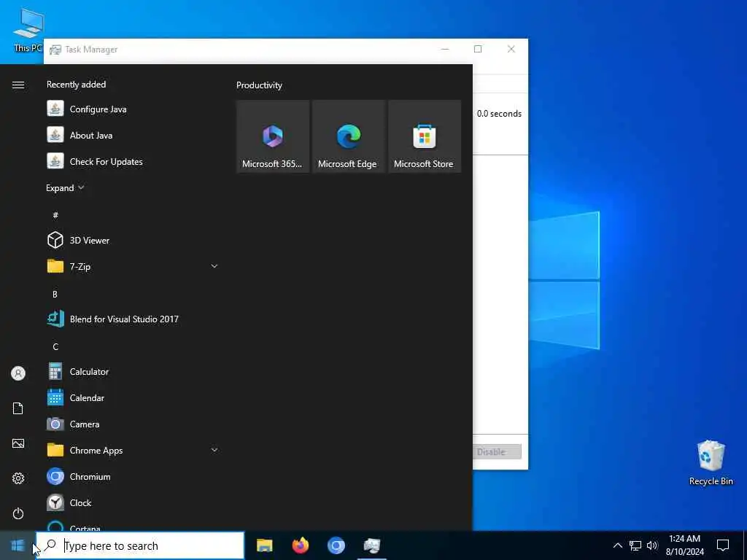
Task: Open Configure Java from recently added
Action: tap(132, 109)
